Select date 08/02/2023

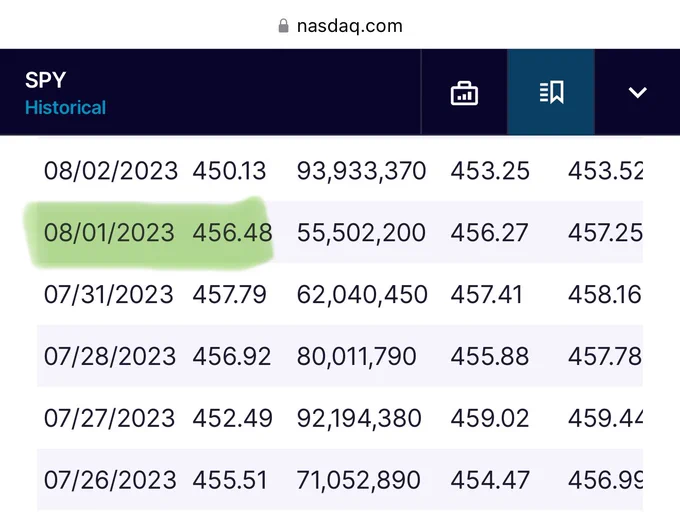pos(111,170)
